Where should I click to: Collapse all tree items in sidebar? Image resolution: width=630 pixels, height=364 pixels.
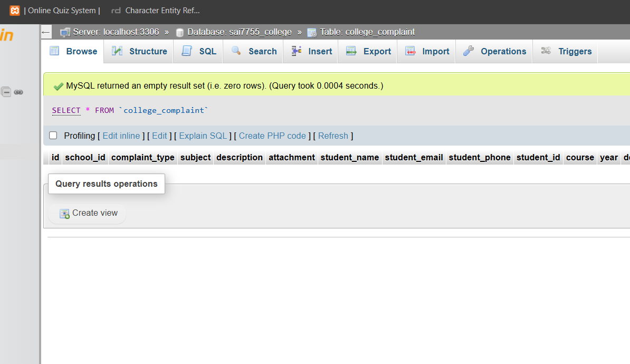point(7,92)
